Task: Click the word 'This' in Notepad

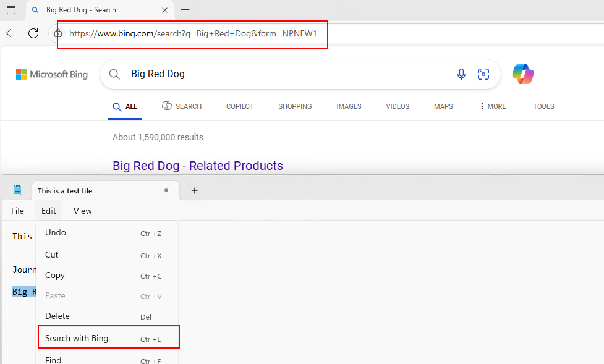Action: tap(22, 236)
